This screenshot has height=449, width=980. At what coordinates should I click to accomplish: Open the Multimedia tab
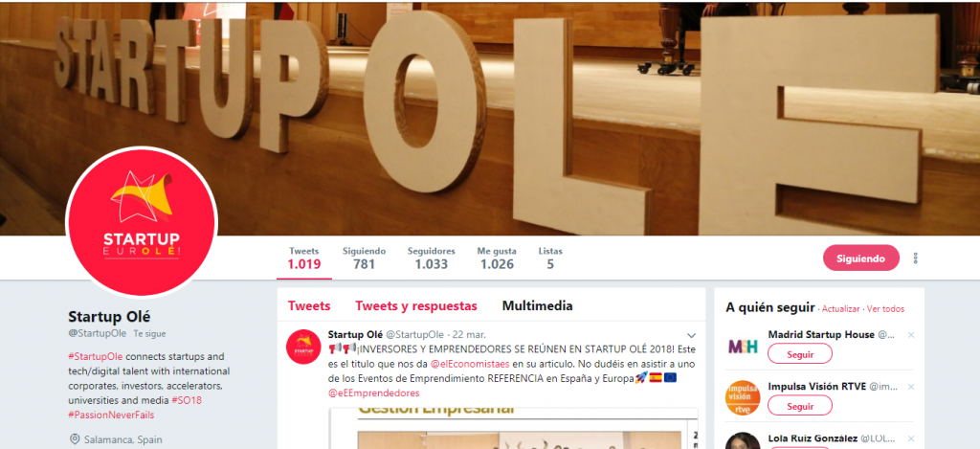point(538,306)
